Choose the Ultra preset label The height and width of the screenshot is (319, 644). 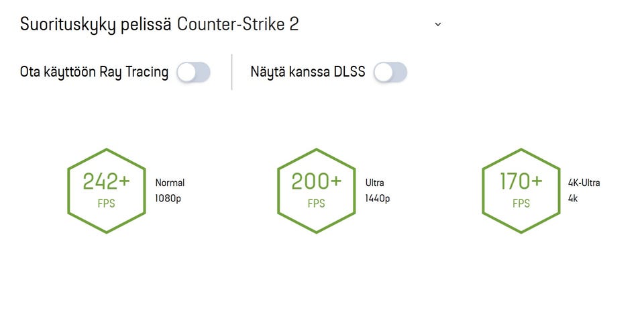point(375,183)
